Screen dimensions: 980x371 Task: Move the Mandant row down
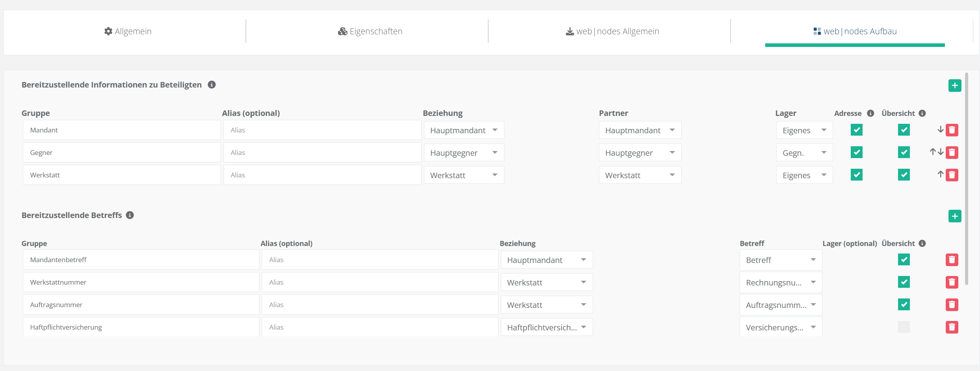940,130
